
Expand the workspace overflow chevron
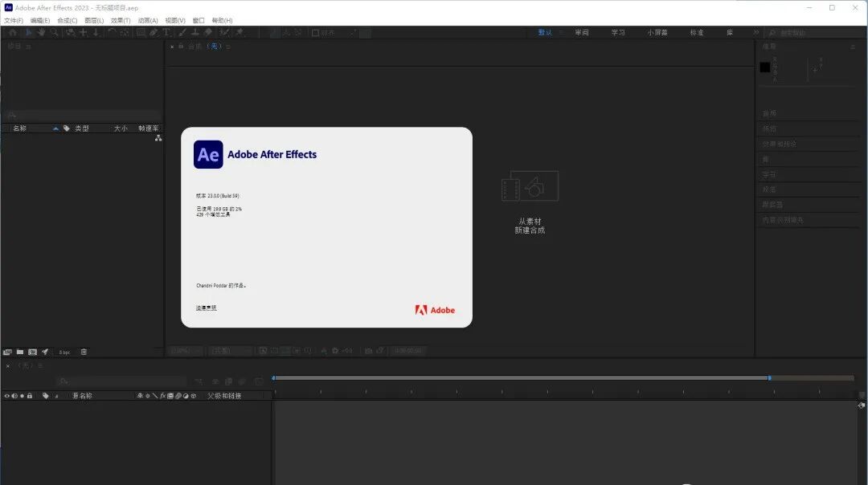pyautogui.click(x=755, y=33)
